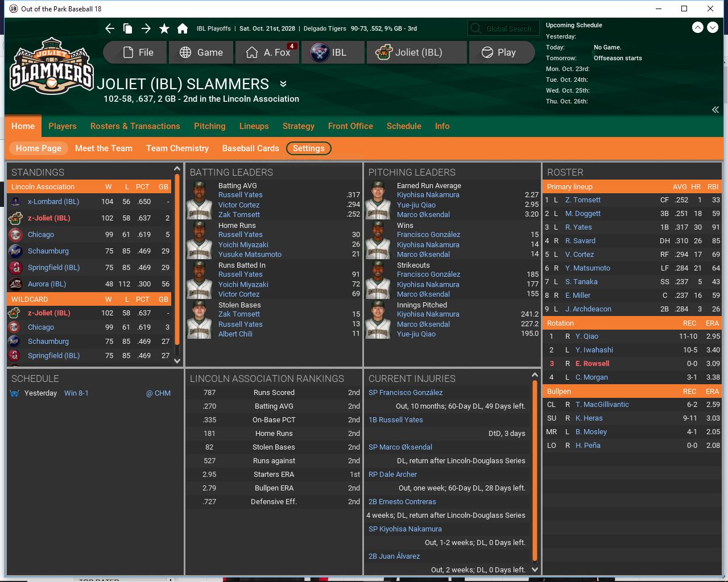This screenshot has height=582, width=728.
Task: Click the Wins leader player photo
Action: point(378,240)
